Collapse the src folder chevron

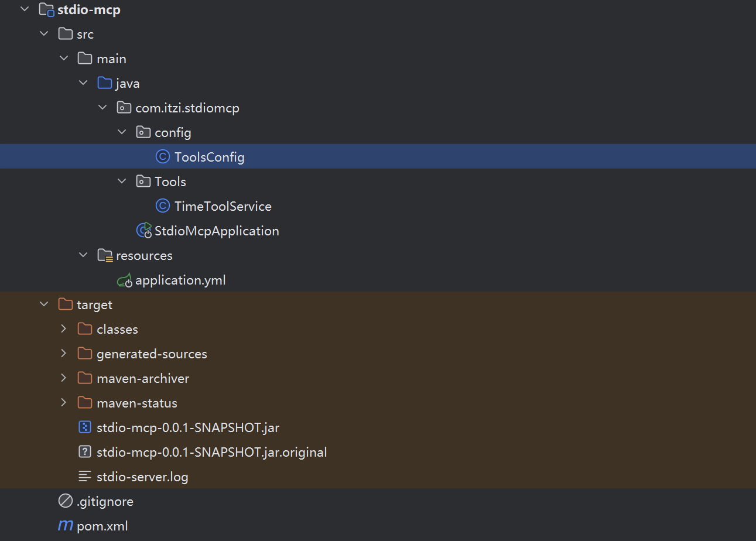44,34
